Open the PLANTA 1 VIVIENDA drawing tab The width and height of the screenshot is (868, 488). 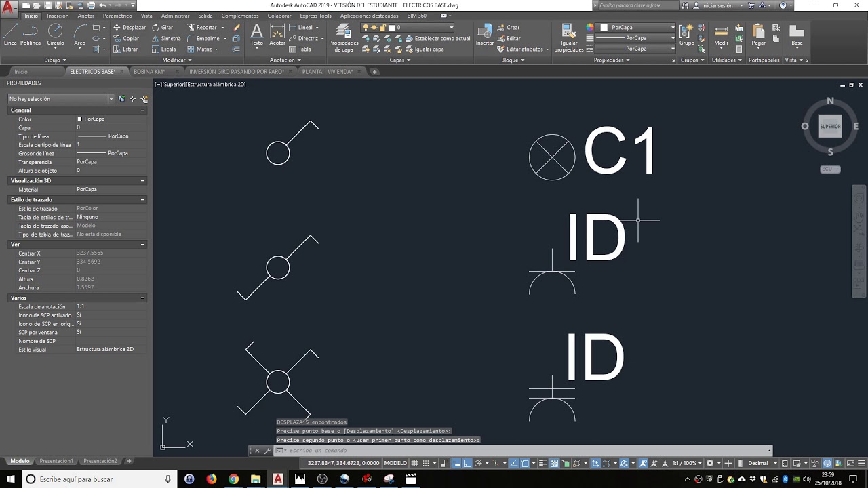328,71
